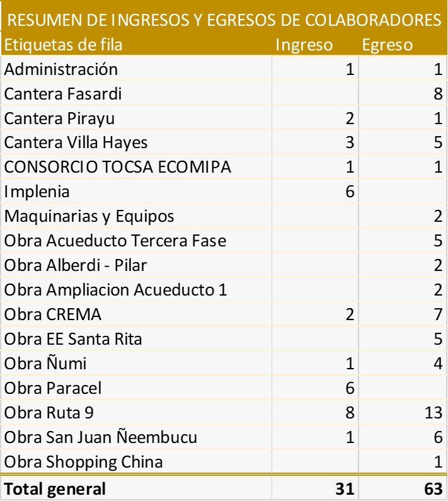The image size is (448, 501).
Task: Click the Obra EE Santa Rita label
Action: (x=73, y=339)
